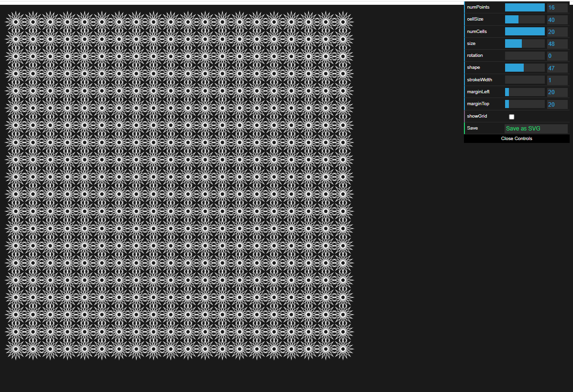Enable the showGrid checkbox

pyautogui.click(x=512, y=117)
